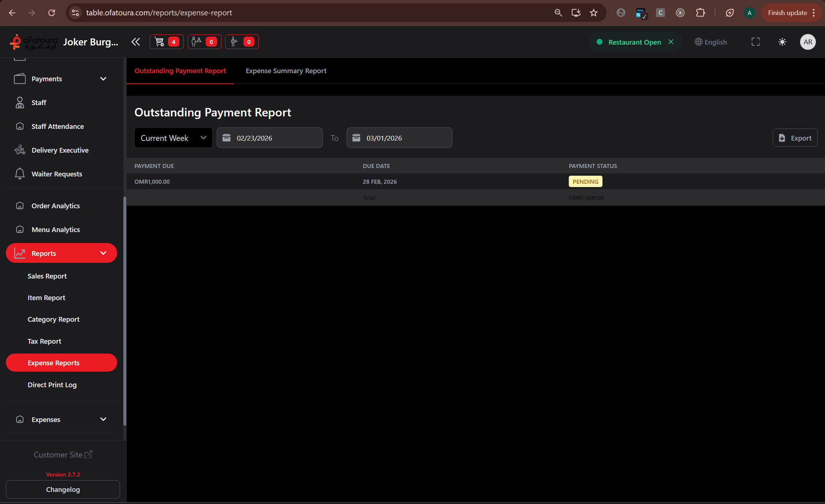Select the Delivery Executive scooter icon
This screenshot has width=825, height=504.
20,150
